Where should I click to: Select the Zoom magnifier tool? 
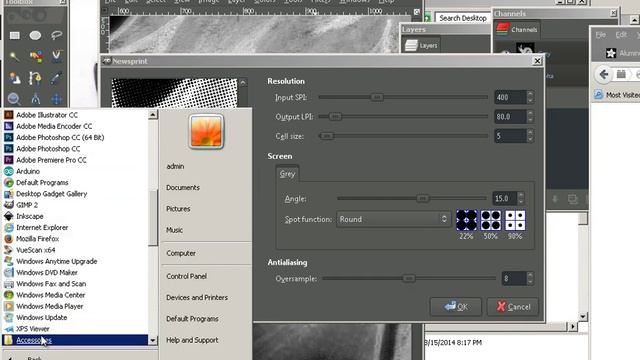14,99
